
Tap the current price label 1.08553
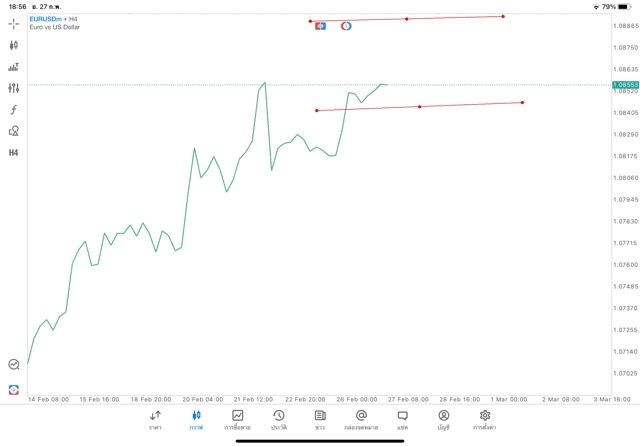pos(626,85)
